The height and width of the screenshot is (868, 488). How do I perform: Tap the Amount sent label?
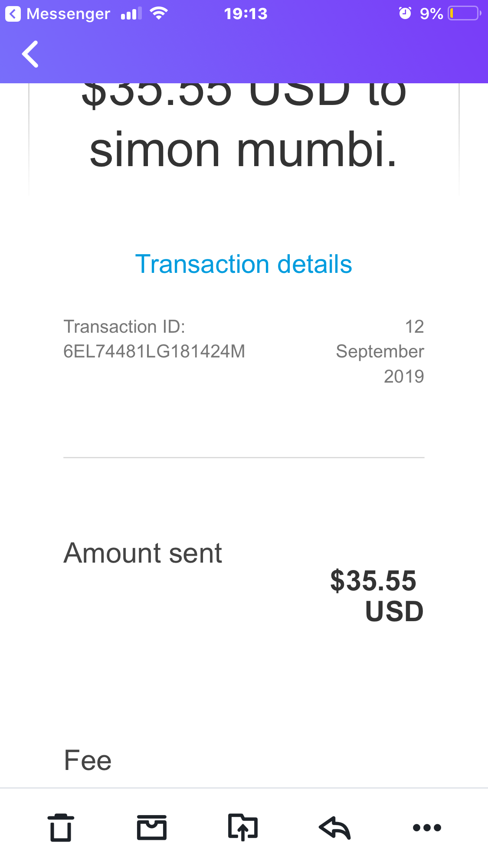(x=143, y=554)
